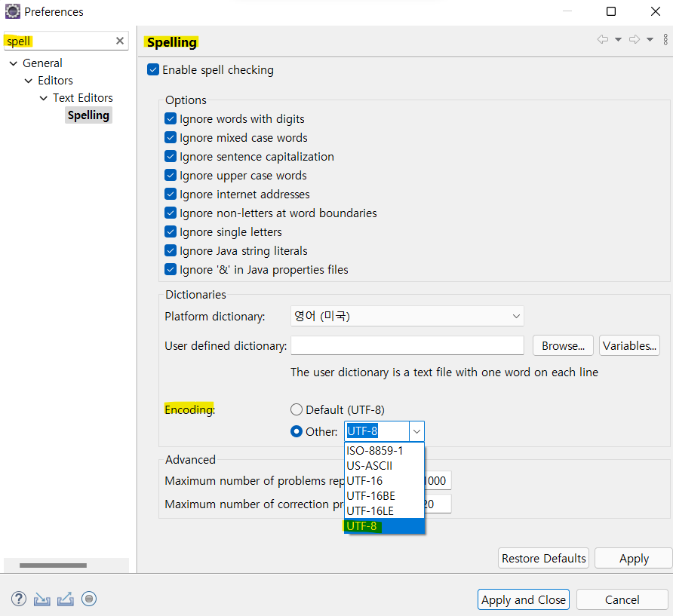Image resolution: width=673 pixels, height=616 pixels.
Task: Open the Platform dictionary dropdown
Action: [407, 316]
